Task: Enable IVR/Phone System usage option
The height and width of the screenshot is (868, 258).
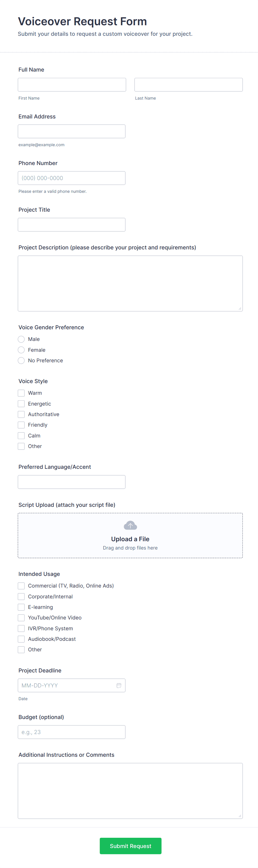Action: pyautogui.click(x=21, y=628)
